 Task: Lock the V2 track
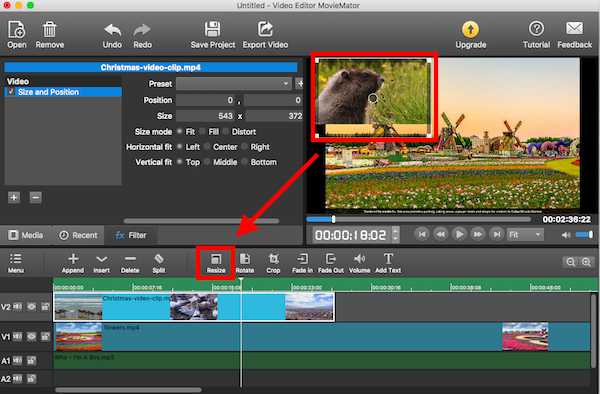pyautogui.click(x=45, y=307)
